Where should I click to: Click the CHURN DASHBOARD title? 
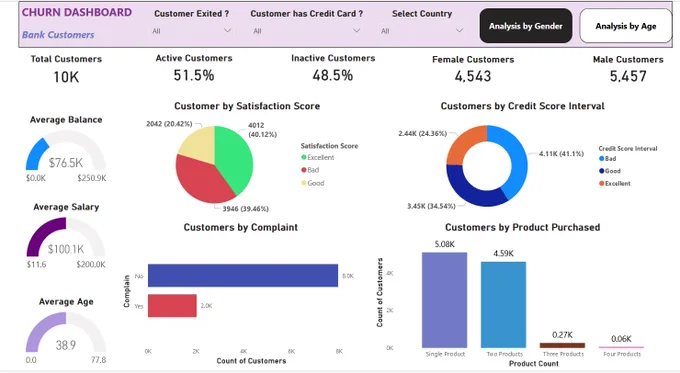click(x=77, y=13)
